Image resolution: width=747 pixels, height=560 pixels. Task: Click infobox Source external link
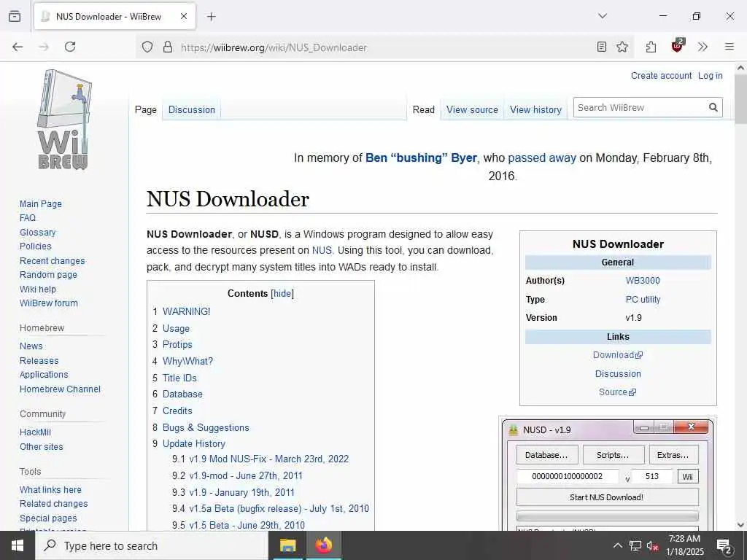(617, 392)
